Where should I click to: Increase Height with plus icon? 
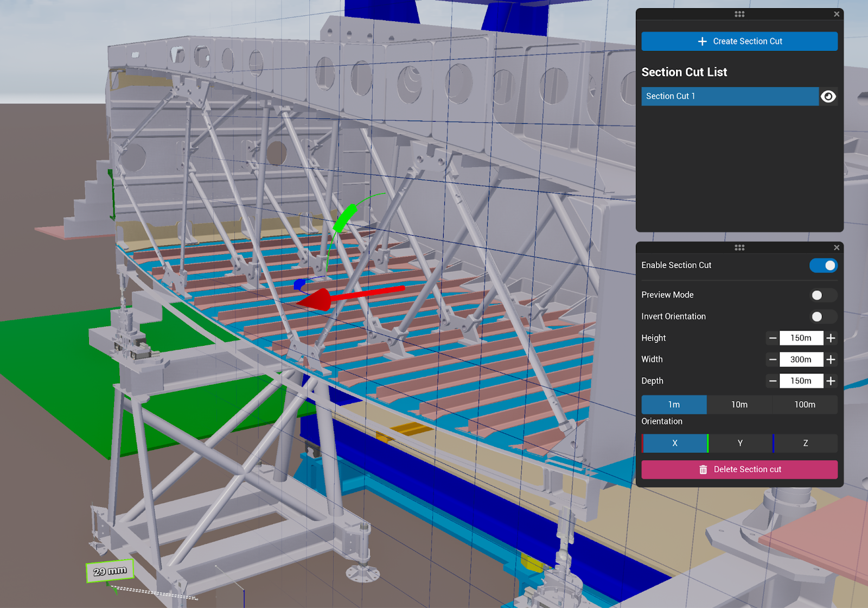coord(831,338)
